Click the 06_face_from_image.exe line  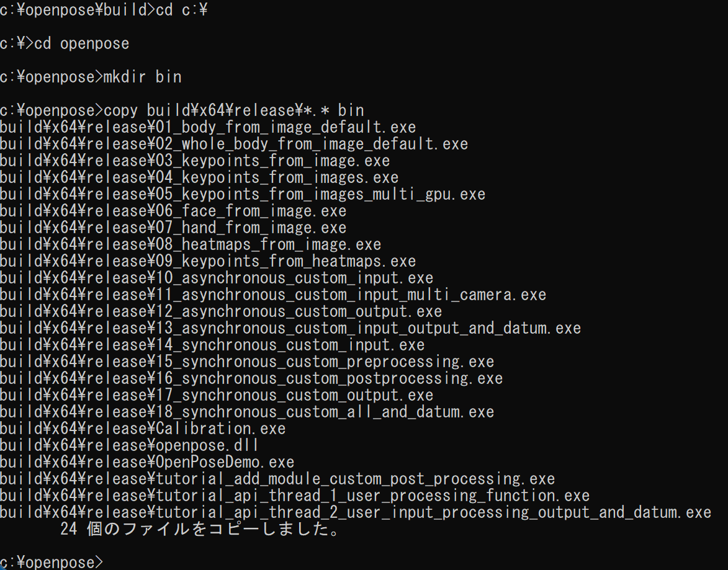point(173,211)
